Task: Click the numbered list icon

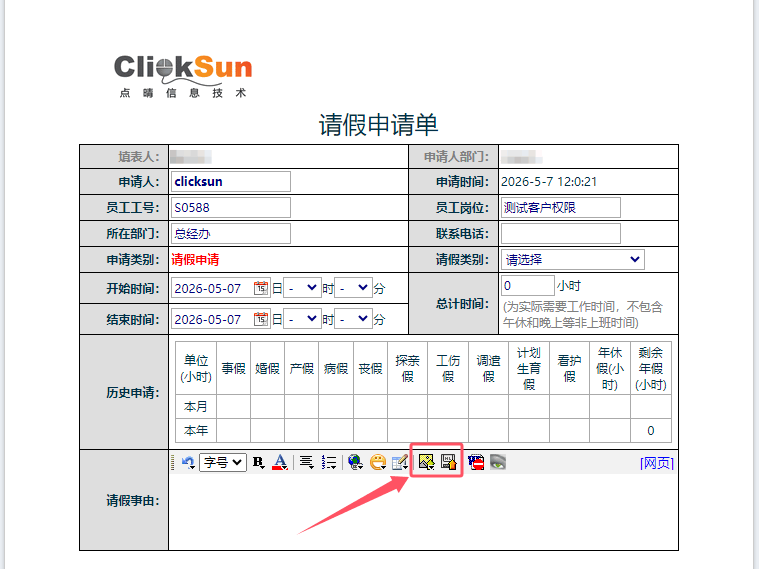Action: (x=329, y=462)
